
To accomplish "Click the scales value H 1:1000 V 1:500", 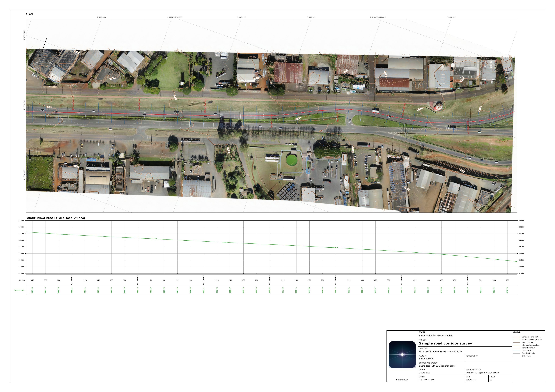I will 426,380.
